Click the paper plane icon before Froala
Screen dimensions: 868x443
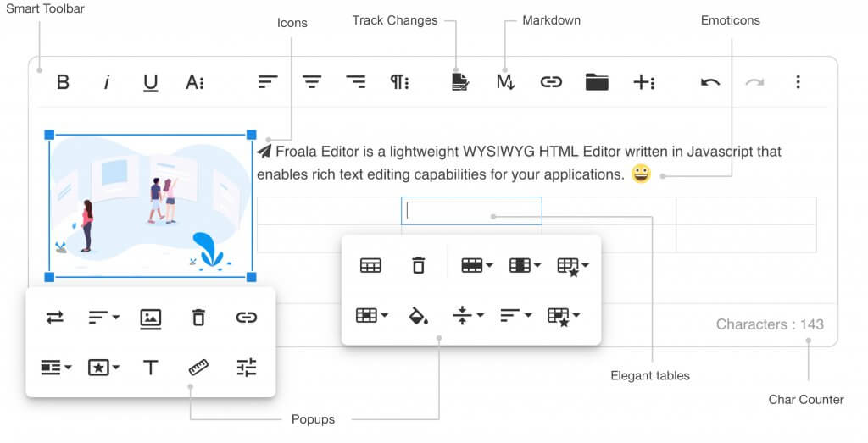coord(264,151)
